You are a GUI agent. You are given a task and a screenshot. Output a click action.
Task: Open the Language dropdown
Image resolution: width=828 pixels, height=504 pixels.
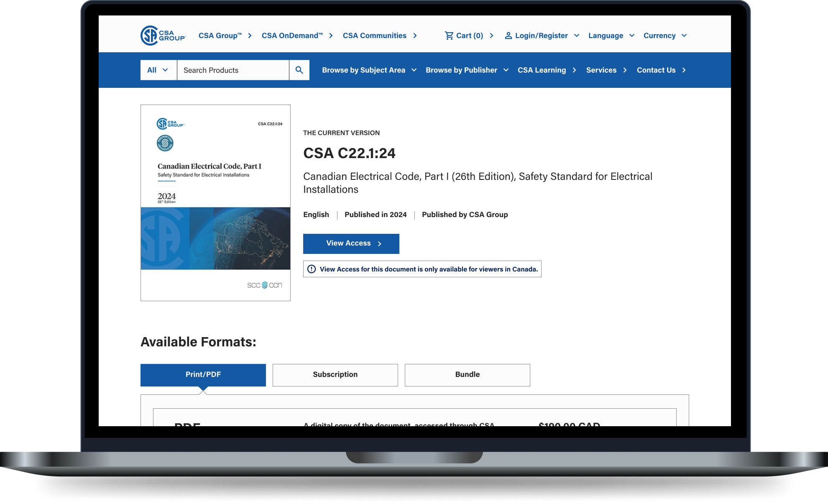[611, 36]
